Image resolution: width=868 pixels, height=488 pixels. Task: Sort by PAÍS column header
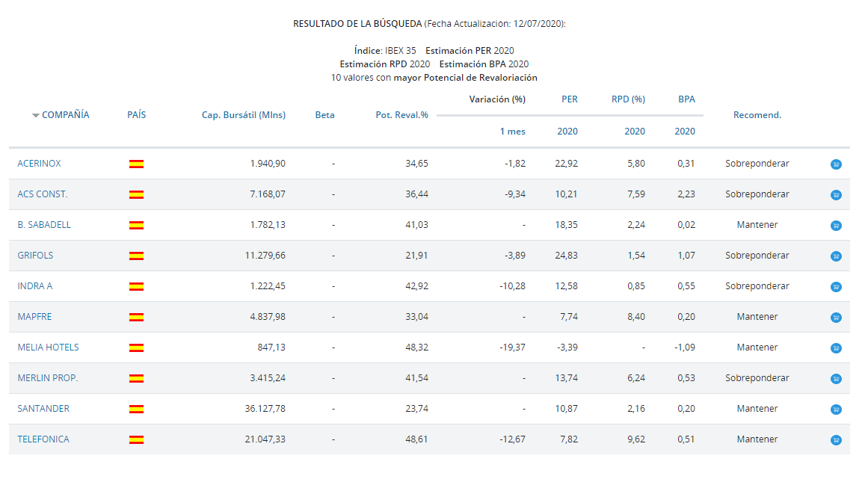[x=136, y=115]
